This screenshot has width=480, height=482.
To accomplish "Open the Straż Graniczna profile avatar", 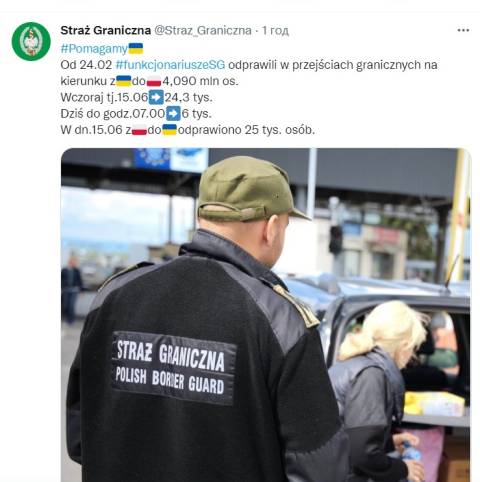I will coord(31,41).
